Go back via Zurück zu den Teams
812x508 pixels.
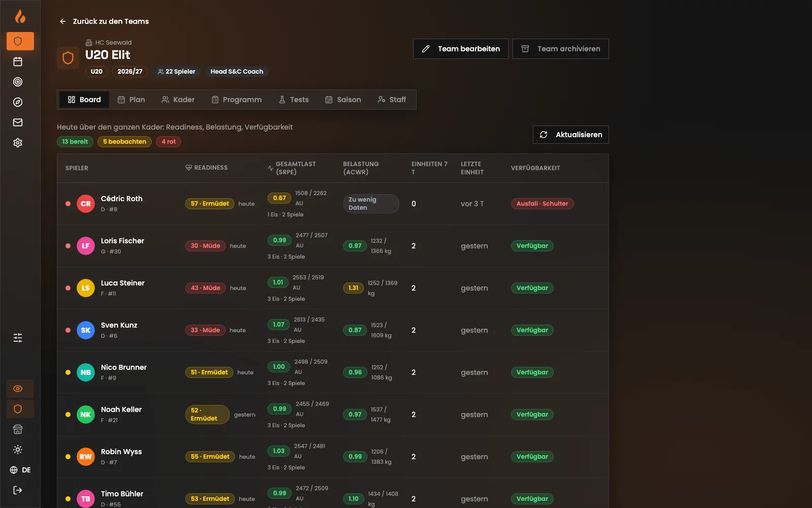click(x=104, y=21)
